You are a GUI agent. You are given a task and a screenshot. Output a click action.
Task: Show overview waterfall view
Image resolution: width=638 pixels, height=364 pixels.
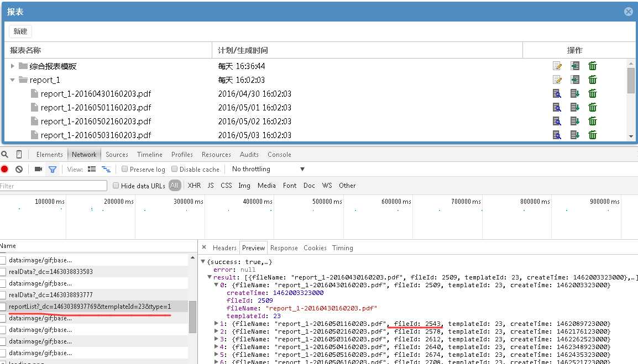[106, 169]
